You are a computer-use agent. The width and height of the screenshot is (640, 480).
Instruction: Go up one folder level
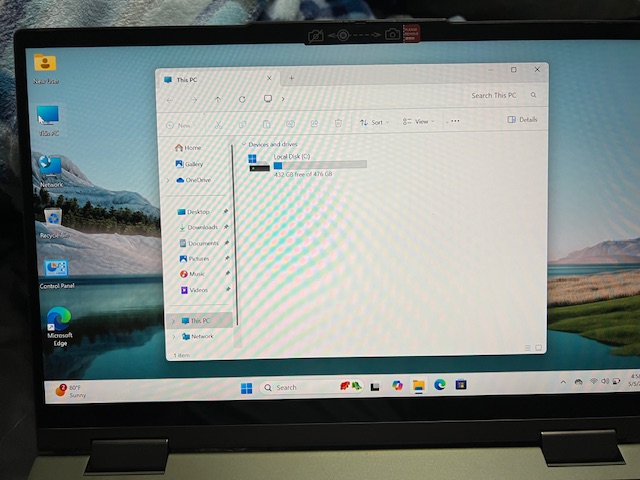[x=218, y=100]
